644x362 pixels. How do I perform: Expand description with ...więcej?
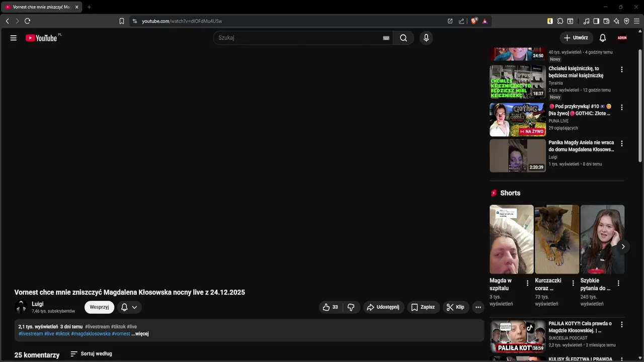pos(140,334)
